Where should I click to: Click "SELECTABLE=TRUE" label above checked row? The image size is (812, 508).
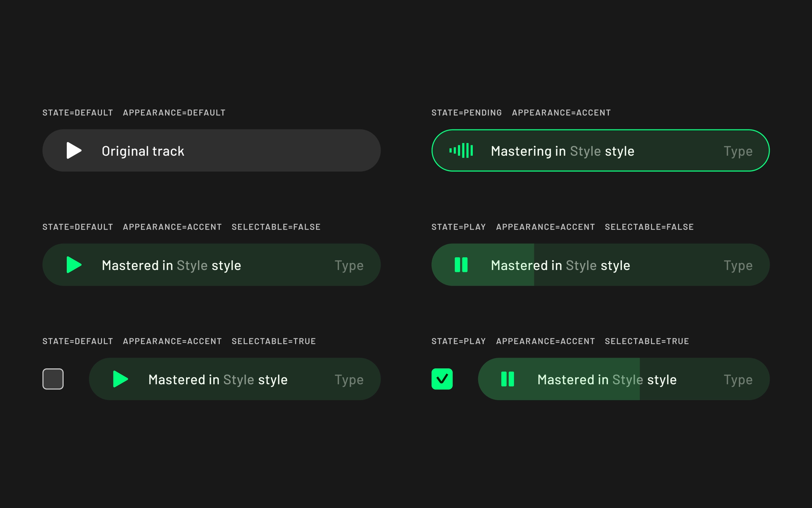point(646,341)
